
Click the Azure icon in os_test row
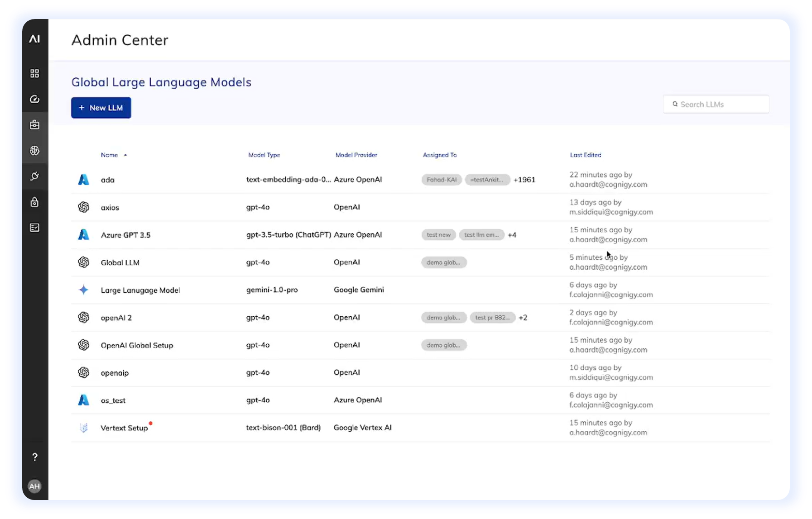point(83,400)
